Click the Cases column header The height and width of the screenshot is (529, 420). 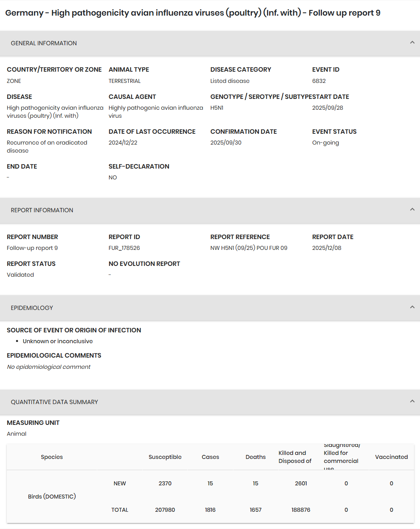click(210, 457)
